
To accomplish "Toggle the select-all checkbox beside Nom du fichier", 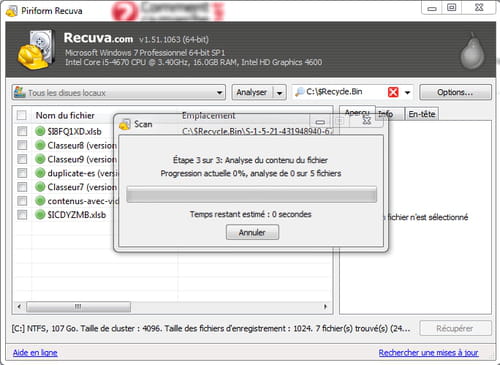I will (x=22, y=115).
